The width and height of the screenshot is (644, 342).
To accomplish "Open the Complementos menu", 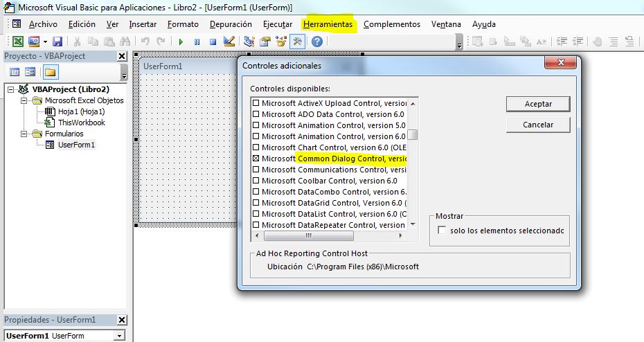I will click(392, 24).
